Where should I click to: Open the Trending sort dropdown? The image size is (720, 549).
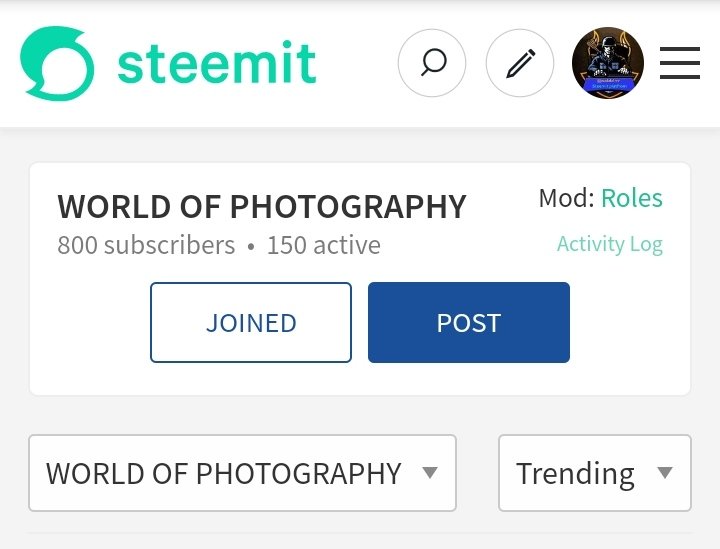pyautogui.click(x=595, y=473)
